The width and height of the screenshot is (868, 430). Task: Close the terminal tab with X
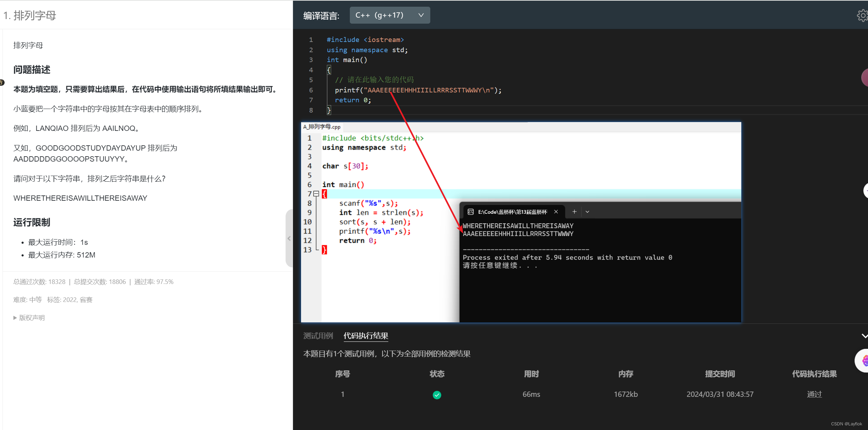[556, 212]
